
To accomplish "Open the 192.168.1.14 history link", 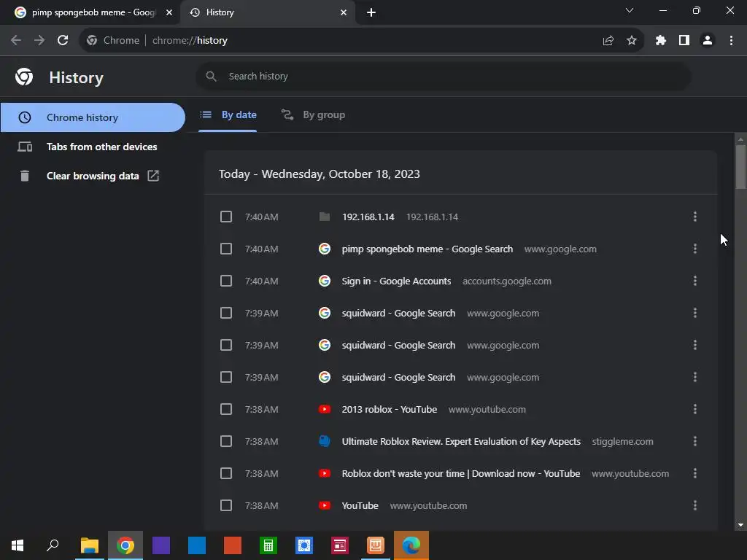I will point(368,217).
